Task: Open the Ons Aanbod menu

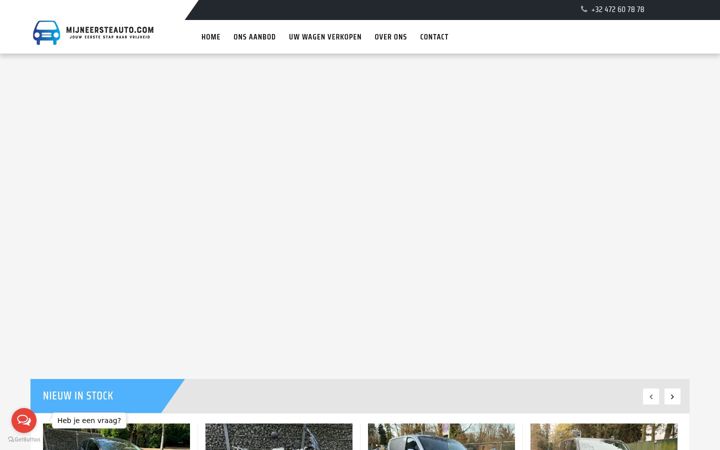Action: coord(254,37)
